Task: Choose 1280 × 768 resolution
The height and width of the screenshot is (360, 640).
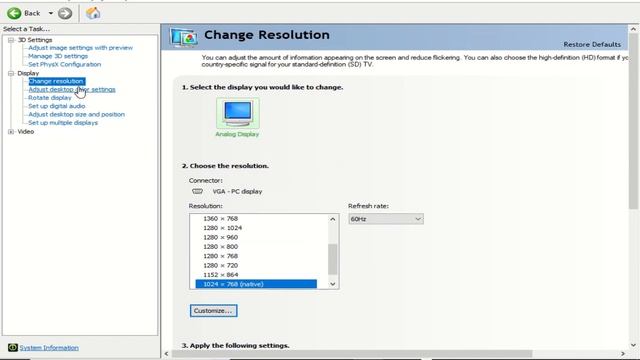Action: pos(220,256)
